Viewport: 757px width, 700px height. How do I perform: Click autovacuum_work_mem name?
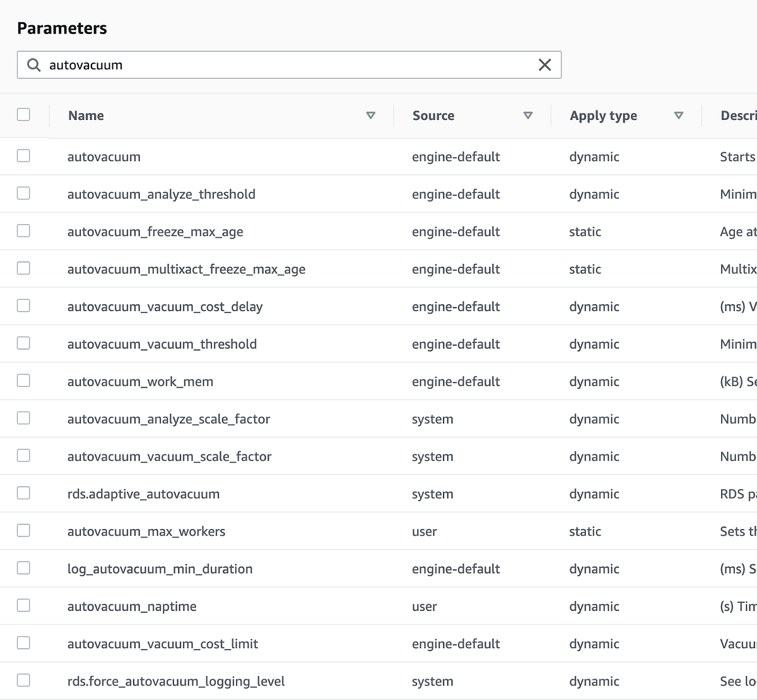tap(141, 382)
